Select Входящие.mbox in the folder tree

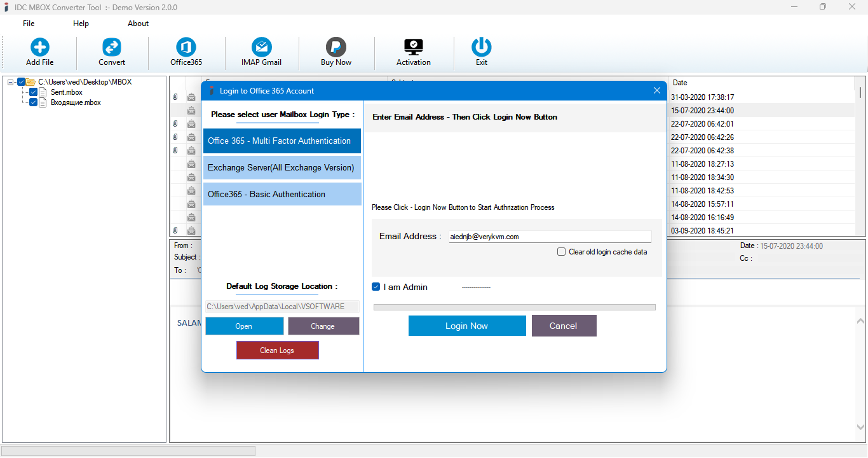point(76,102)
